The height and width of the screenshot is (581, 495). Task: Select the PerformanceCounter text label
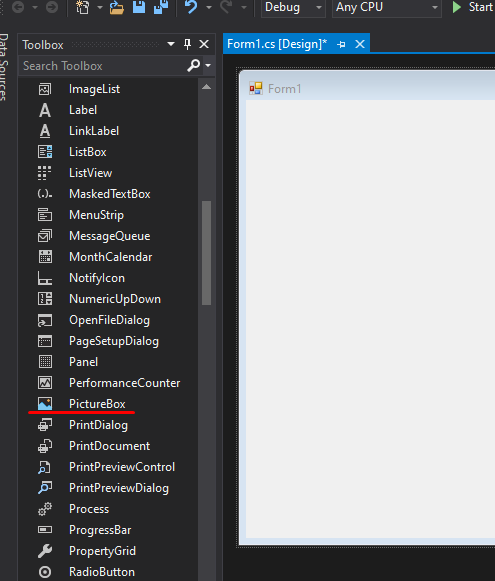tap(124, 383)
